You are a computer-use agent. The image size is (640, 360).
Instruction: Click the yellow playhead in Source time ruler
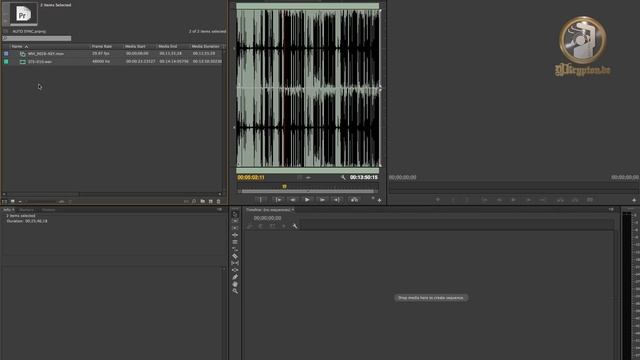[x=284, y=187]
